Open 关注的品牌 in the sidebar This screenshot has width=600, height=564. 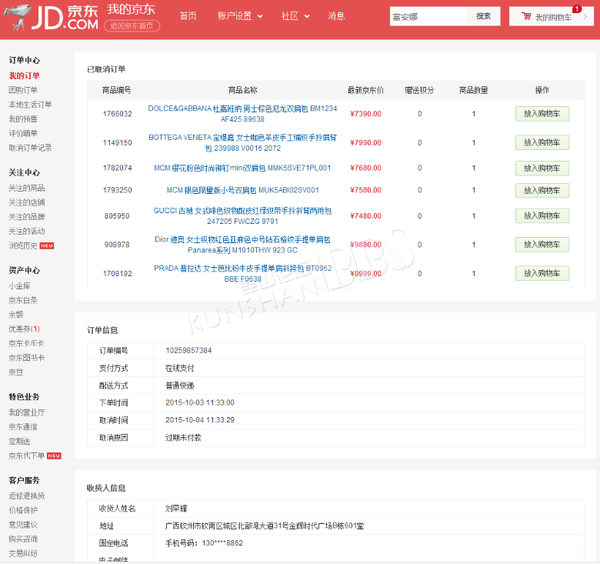pyautogui.click(x=27, y=217)
